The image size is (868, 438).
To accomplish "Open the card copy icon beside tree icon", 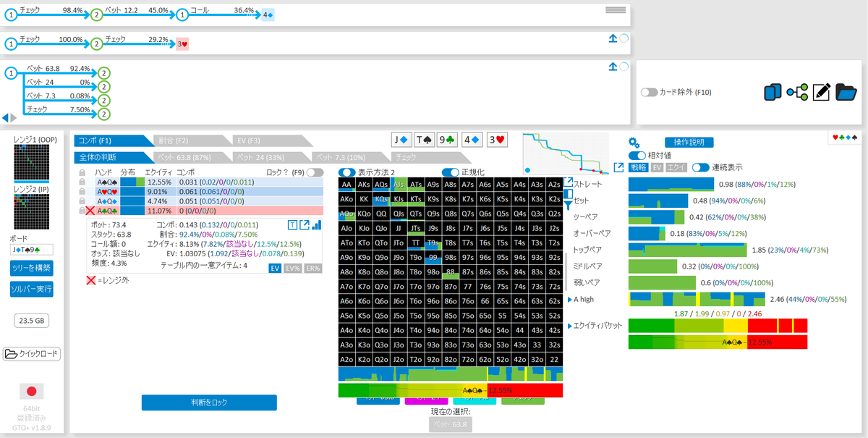I will (774, 92).
